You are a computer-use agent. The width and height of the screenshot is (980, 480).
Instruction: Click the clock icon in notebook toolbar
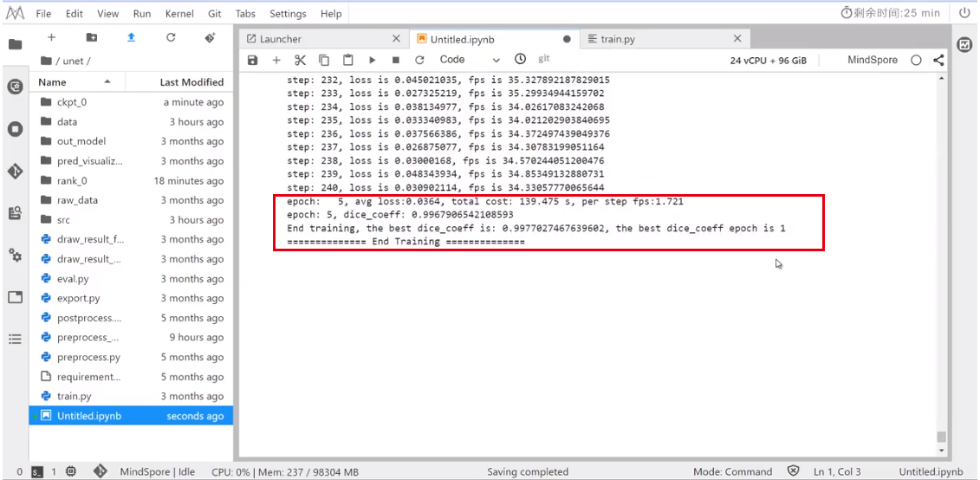point(520,60)
